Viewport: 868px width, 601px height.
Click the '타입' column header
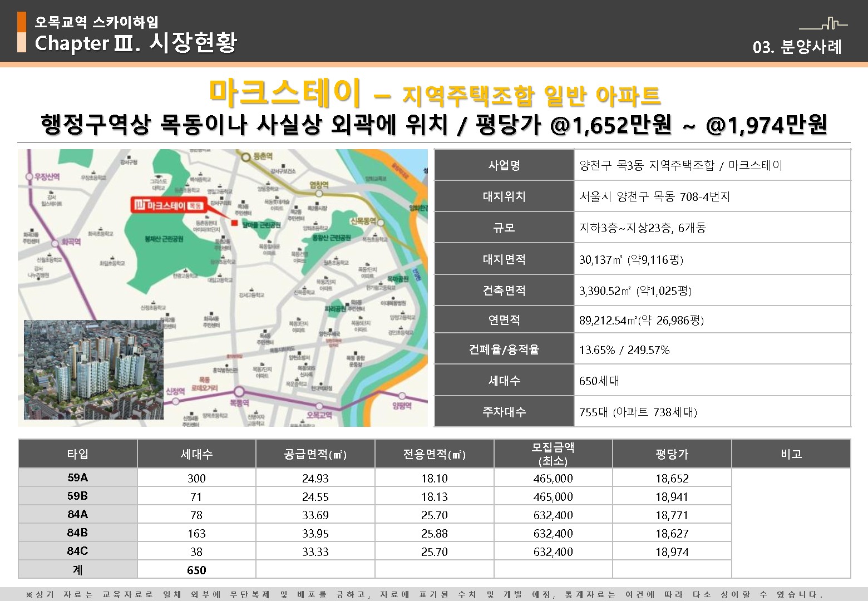coord(78,454)
